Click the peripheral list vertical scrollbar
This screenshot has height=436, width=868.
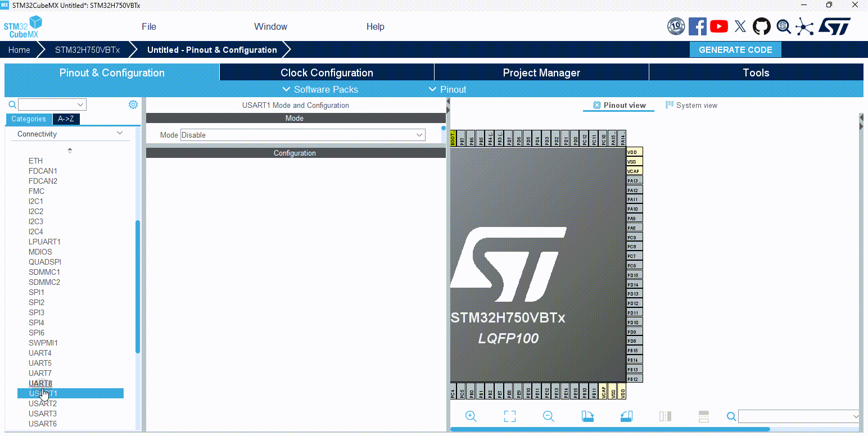click(x=138, y=287)
